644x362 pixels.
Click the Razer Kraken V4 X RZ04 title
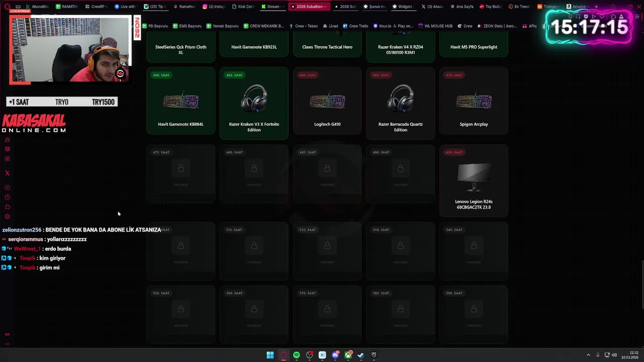click(x=400, y=49)
